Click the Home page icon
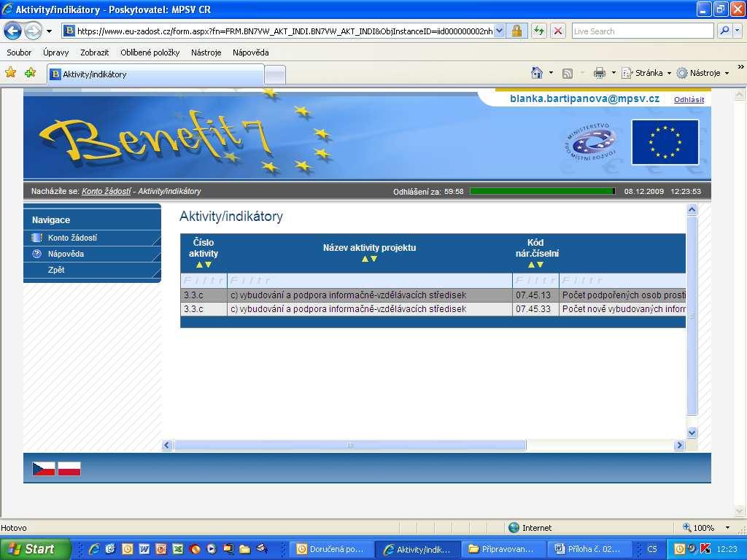Screen dimensions: 747x560 [x=537, y=73]
